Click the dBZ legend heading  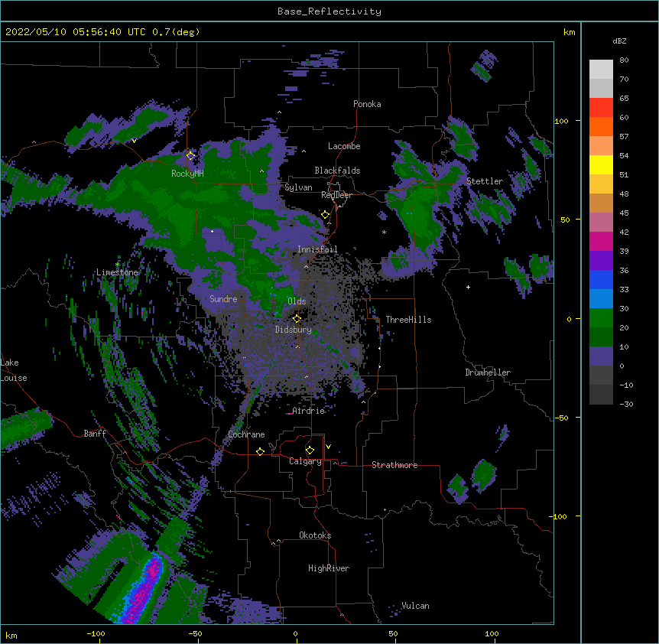click(619, 41)
